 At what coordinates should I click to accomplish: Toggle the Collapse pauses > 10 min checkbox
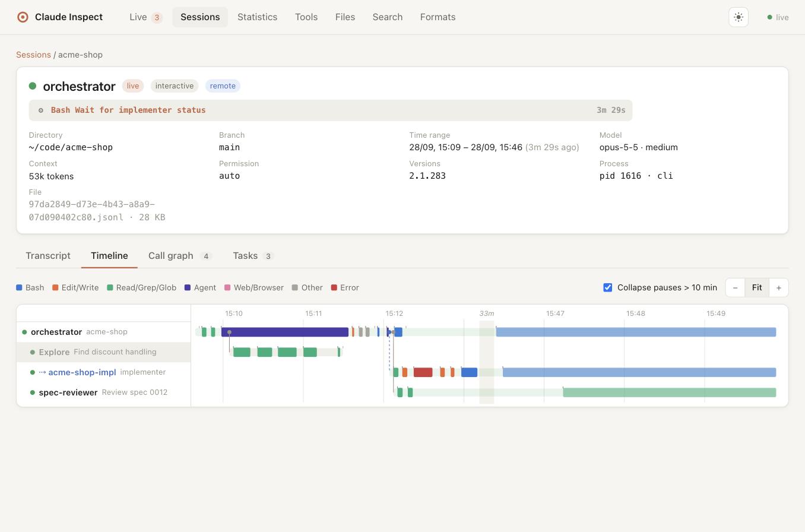click(x=607, y=288)
